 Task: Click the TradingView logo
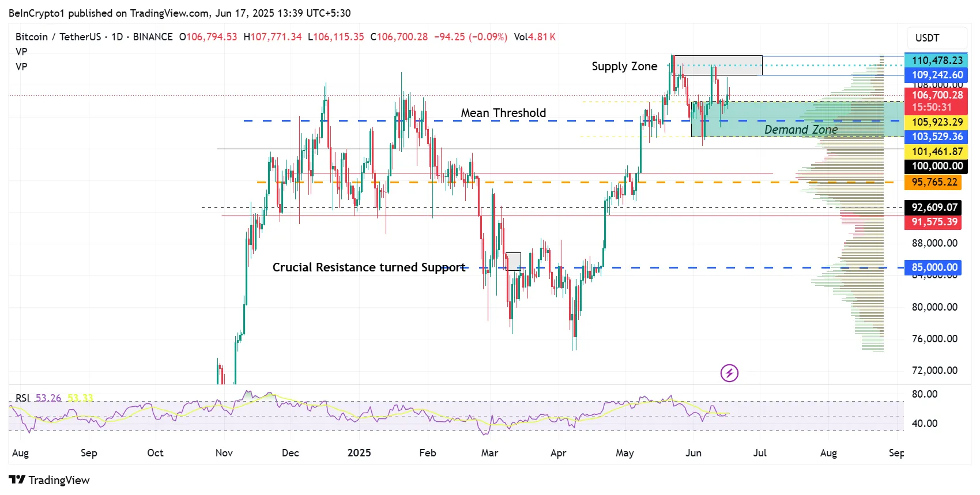[x=50, y=480]
